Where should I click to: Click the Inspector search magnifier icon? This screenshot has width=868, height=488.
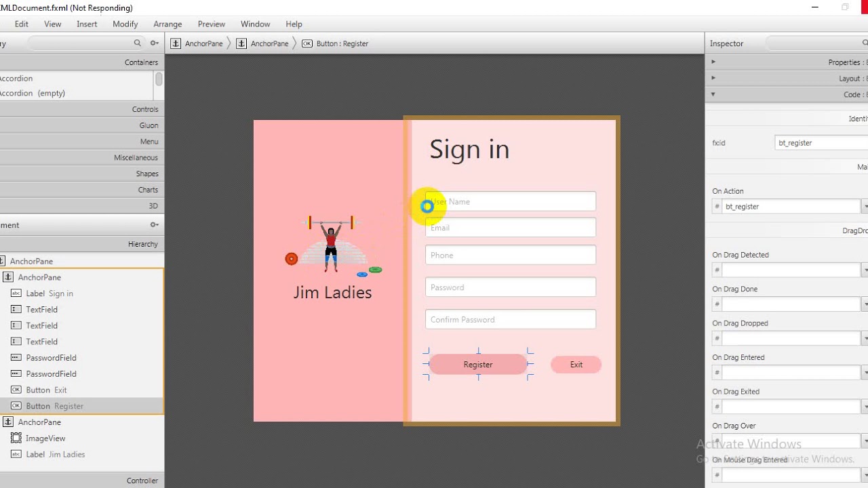pyautogui.click(x=865, y=43)
